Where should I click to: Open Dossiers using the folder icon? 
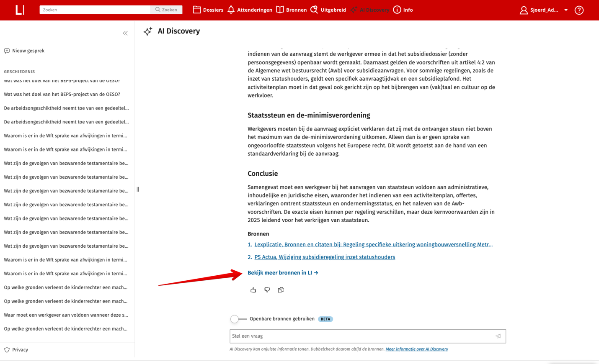tap(196, 9)
